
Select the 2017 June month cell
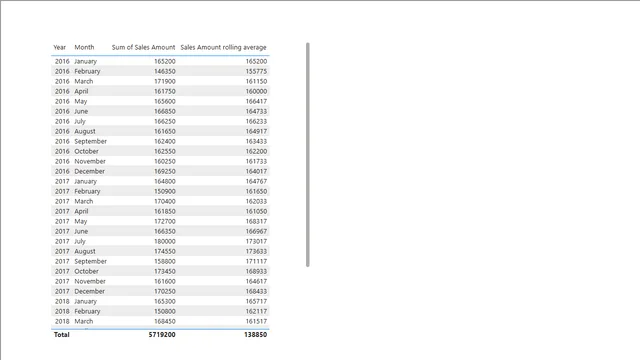[x=81, y=231]
